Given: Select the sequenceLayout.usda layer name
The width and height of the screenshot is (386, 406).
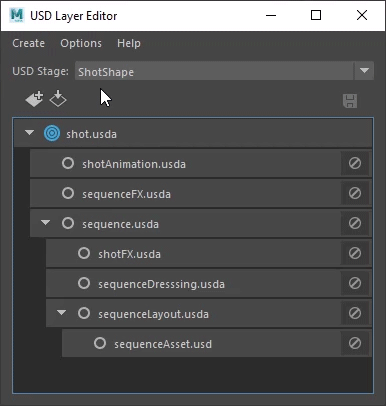Looking at the screenshot, I should 153,314.
